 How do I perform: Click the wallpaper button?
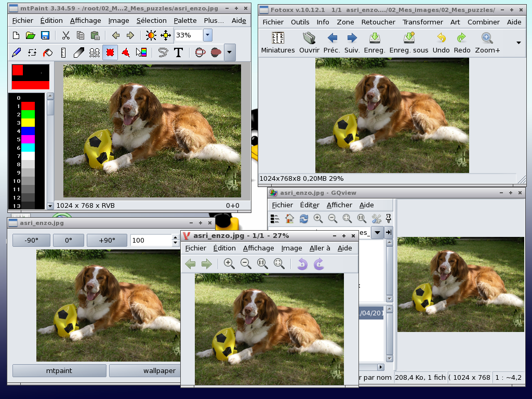[x=145, y=370]
